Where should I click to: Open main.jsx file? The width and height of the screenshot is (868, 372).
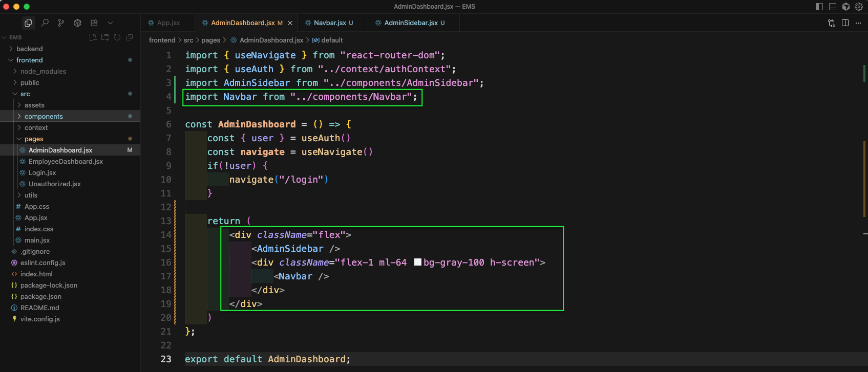tap(37, 240)
